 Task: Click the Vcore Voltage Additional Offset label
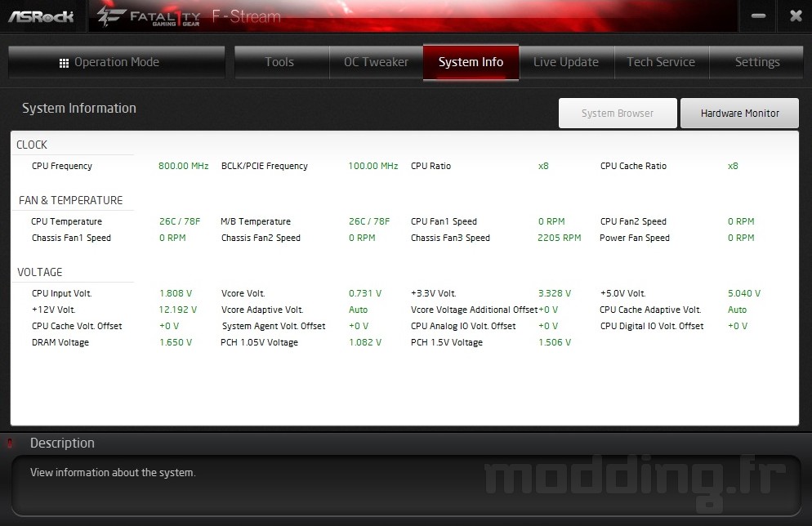(x=475, y=310)
